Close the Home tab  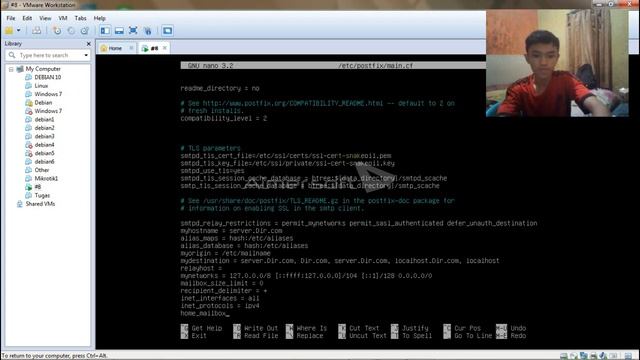(x=131, y=48)
